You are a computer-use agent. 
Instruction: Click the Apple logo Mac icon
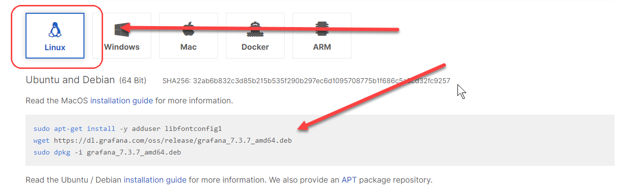point(188,29)
